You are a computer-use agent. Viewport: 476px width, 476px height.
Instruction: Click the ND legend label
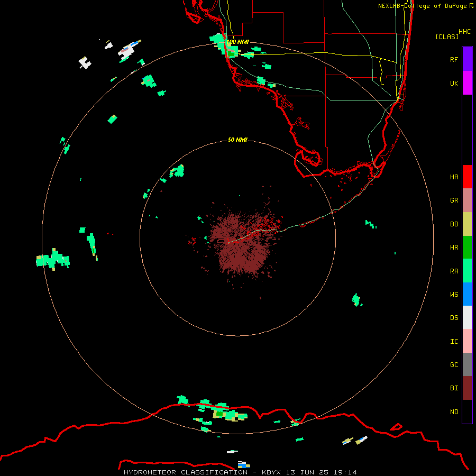click(x=454, y=411)
